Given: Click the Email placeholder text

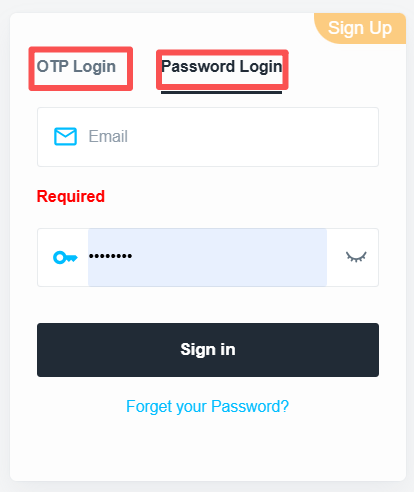Looking at the screenshot, I should (108, 136).
